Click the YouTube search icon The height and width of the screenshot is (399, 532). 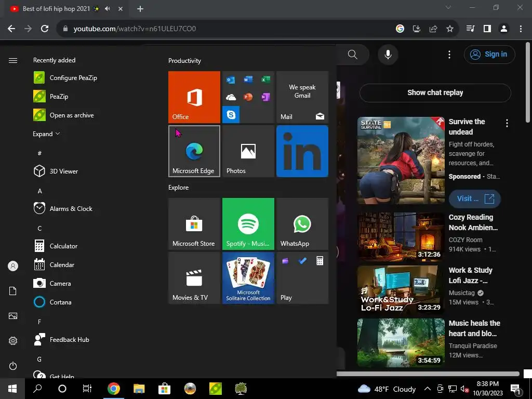[x=353, y=54]
